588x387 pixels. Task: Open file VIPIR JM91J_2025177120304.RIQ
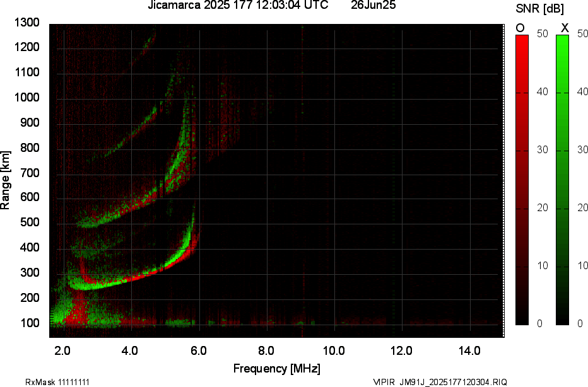point(440,381)
